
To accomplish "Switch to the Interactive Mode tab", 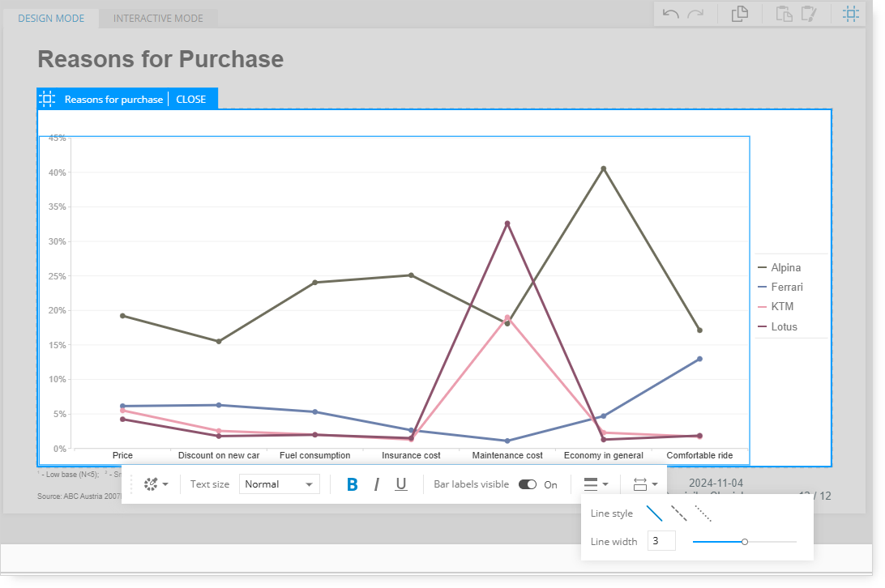I will point(158,18).
